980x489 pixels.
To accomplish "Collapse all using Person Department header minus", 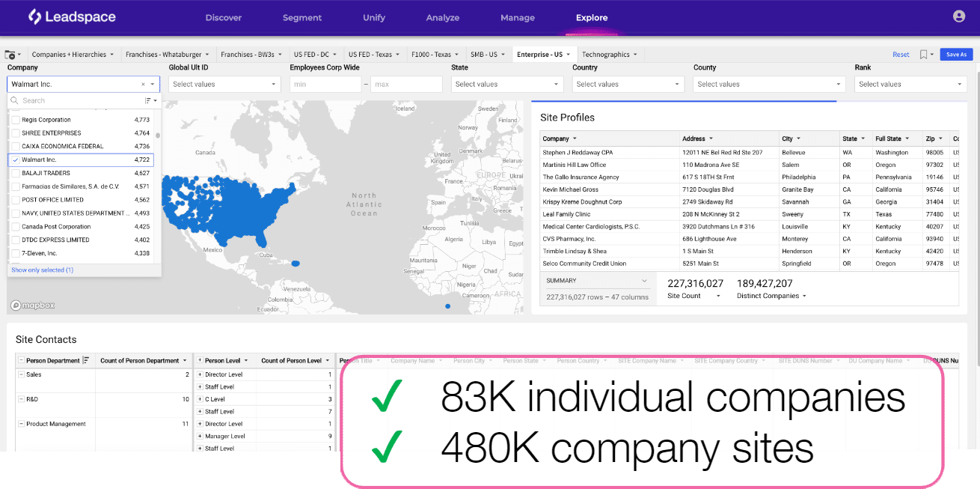I will tap(21, 361).
